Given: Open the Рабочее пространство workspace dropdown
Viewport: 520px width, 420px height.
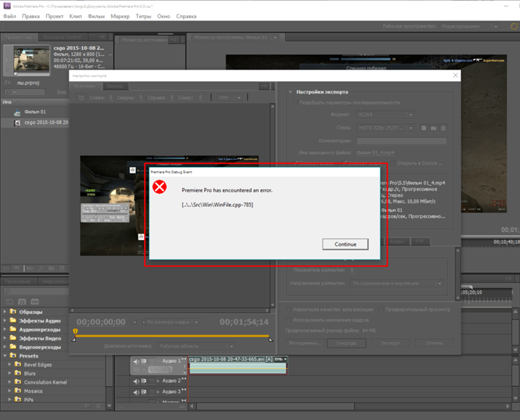Looking at the screenshot, I should 469,26.
